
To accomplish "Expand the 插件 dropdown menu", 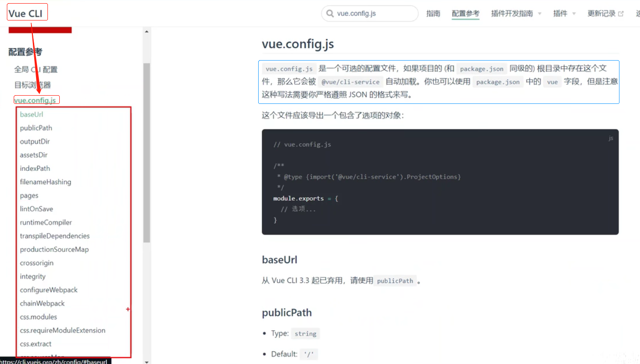I will [x=564, y=14].
